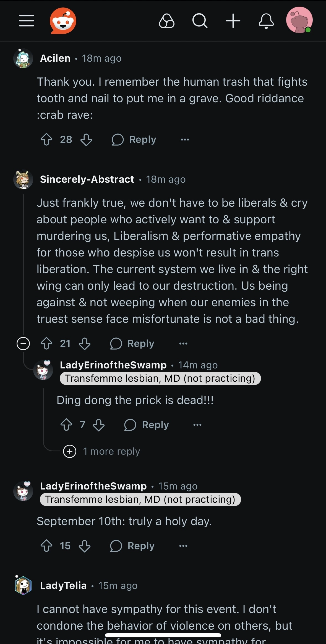Image resolution: width=326 pixels, height=644 pixels.
Task: Open the hamburger navigation menu
Action: click(27, 21)
